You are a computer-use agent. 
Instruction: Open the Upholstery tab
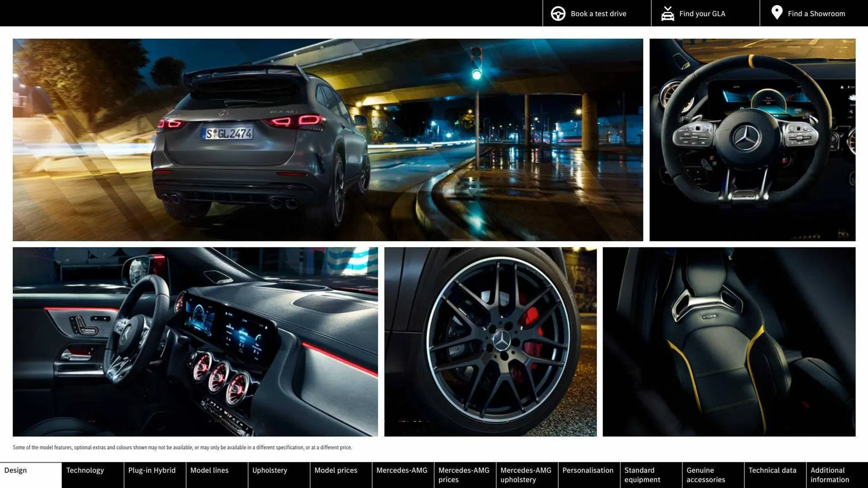click(x=270, y=470)
